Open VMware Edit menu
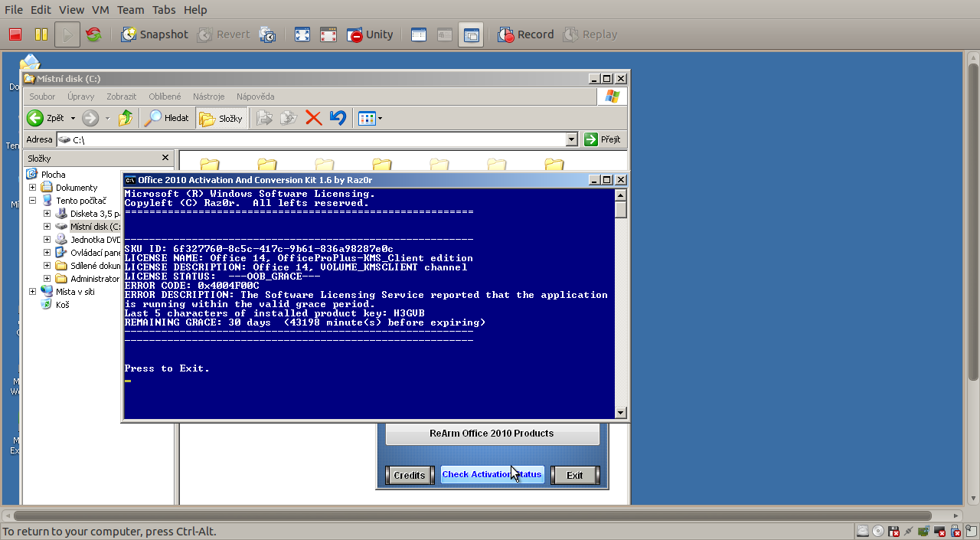The height and width of the screenshot is (540, 980). 41,10
